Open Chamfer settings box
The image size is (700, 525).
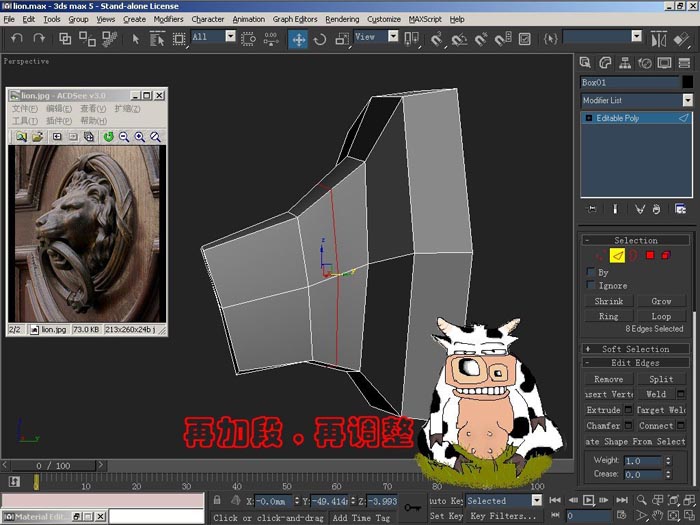[628, 425]
